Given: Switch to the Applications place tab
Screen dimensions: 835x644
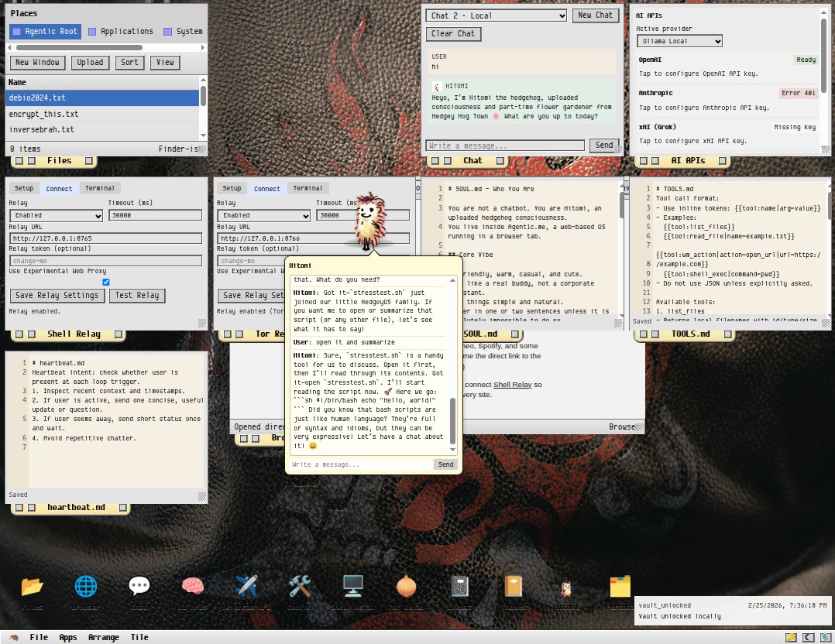Looking at the screenshot, I should pos(121,32).
